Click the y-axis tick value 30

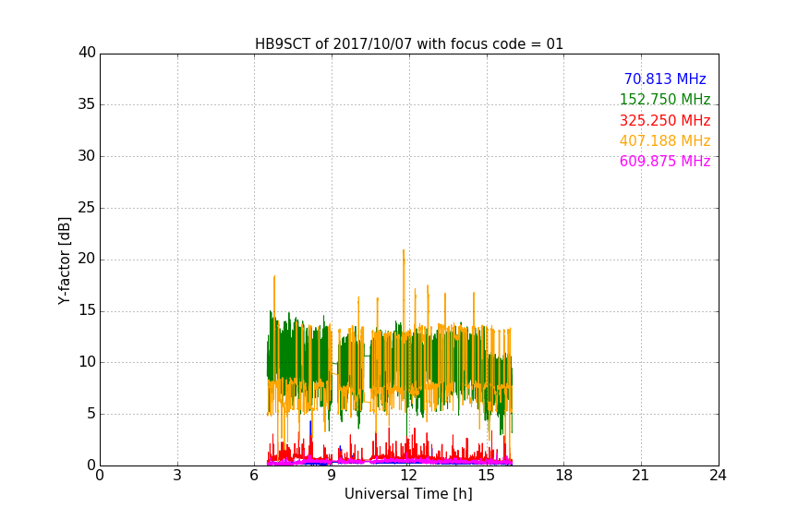[x=87, y=156]
